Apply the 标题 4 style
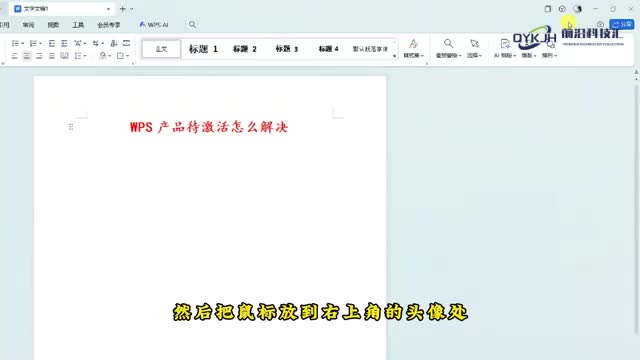Viewport: 640px width, 360px height. coord(329,49)
